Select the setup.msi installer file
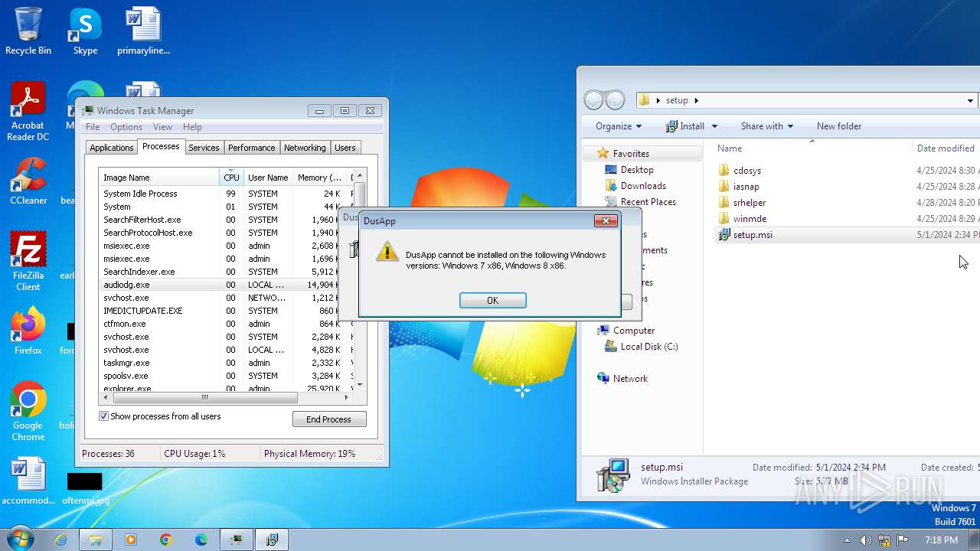 click(x=753, y=235)
